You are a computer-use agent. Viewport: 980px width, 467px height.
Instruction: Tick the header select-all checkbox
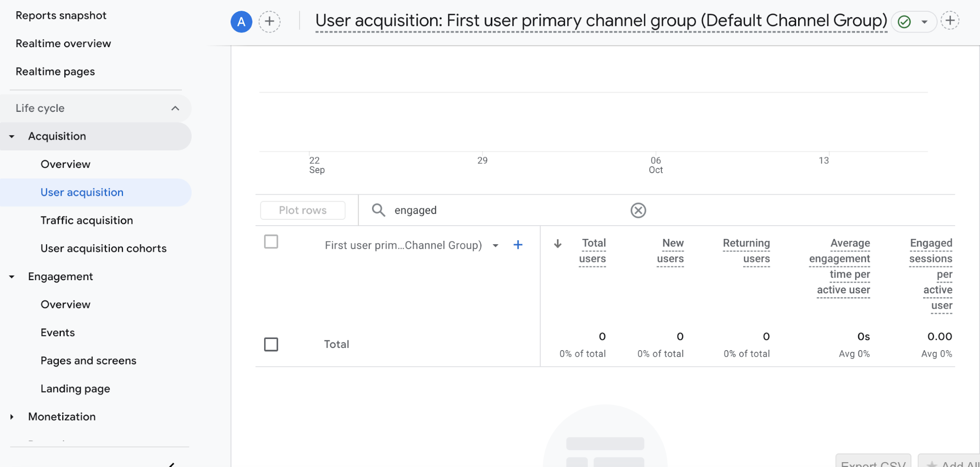(271, 241)
